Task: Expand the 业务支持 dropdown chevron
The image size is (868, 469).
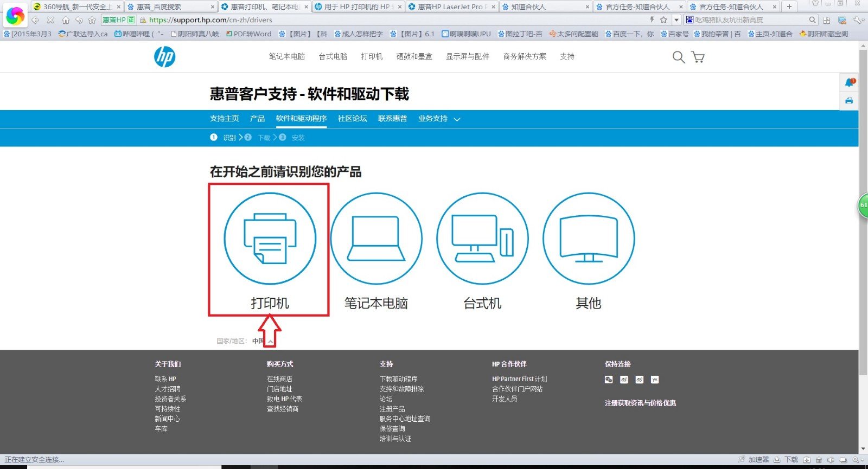Action: (457, 119)
